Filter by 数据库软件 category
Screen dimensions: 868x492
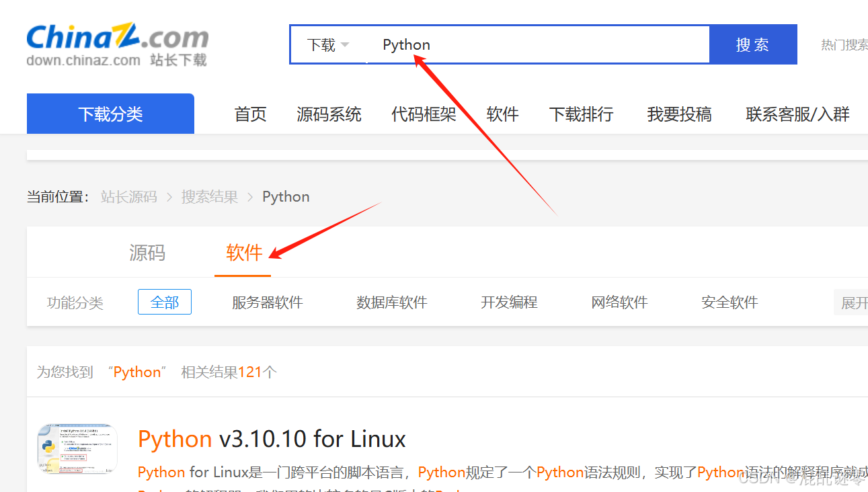[392, 302]
